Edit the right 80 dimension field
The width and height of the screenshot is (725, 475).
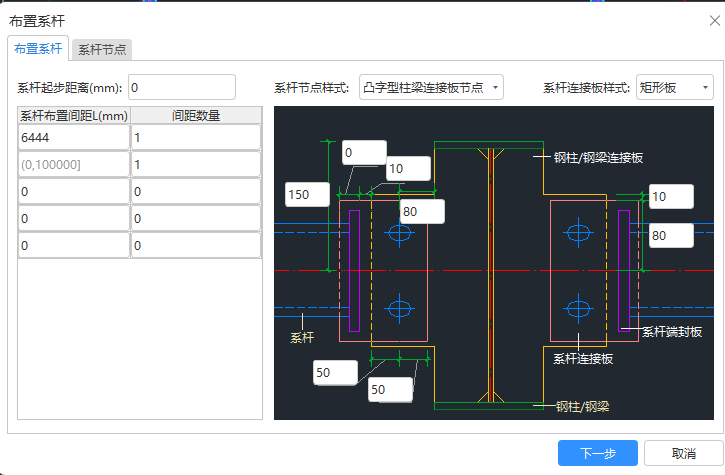[671, 235]
